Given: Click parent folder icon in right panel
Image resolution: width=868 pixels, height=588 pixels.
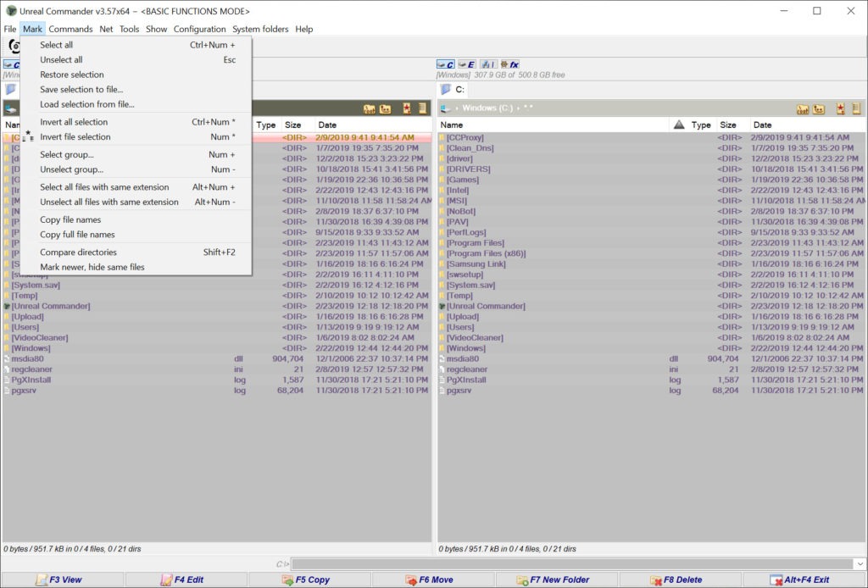Looking at the screenshot, I should click(x=819, y=108).
